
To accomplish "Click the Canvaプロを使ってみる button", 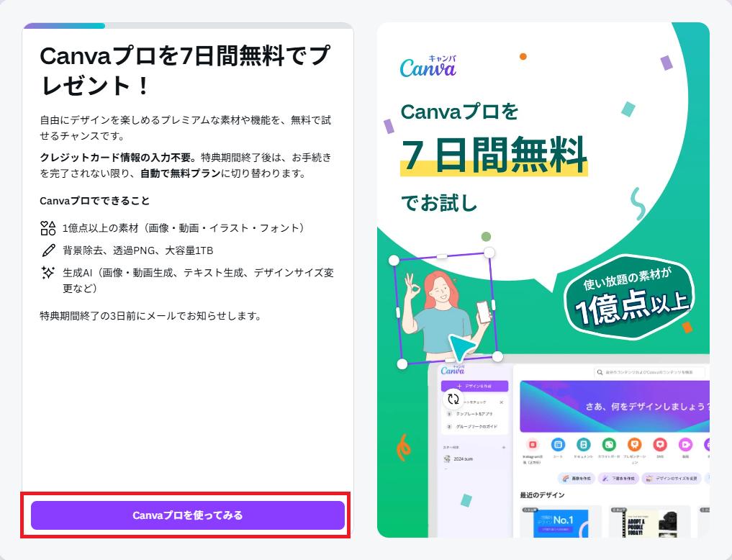I will tap(188, 515).
